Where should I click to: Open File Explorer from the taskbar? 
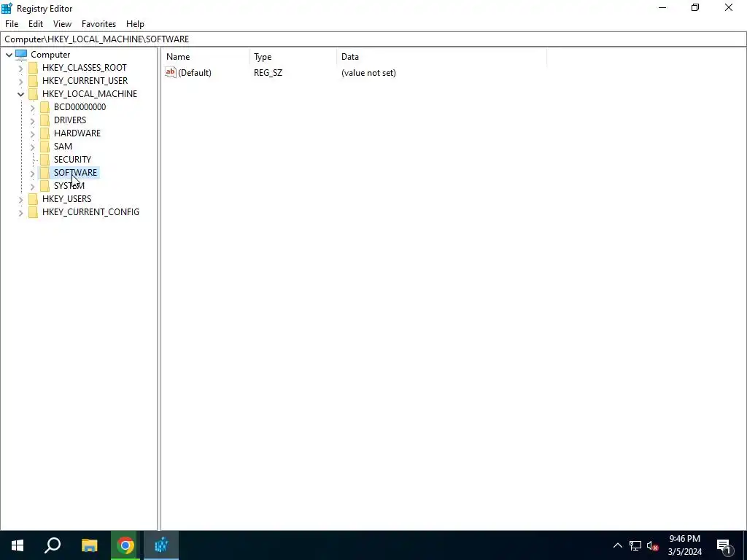[89, 545]
